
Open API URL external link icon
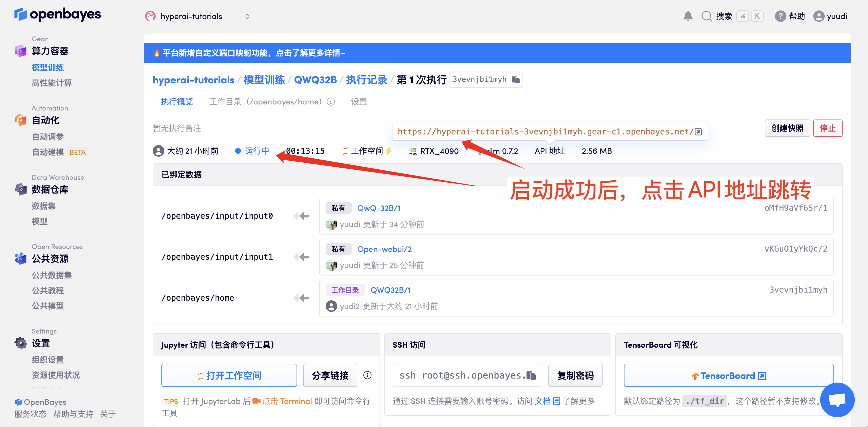(x=699, y=132)
